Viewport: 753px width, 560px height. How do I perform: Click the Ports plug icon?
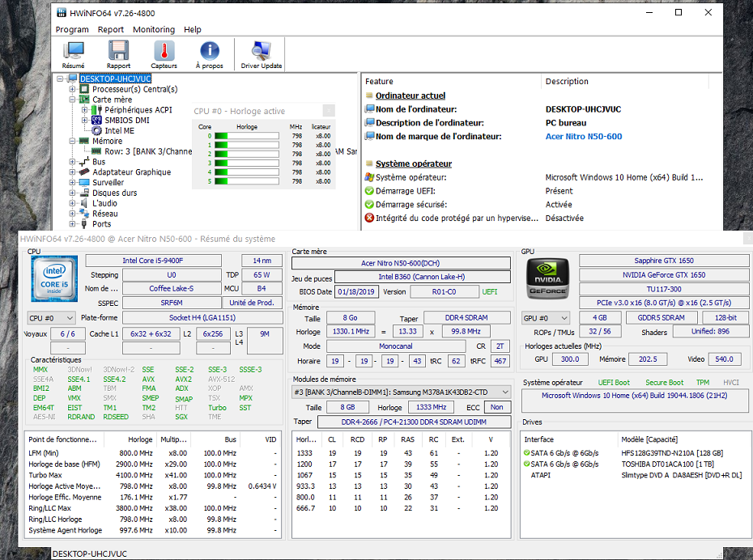[x=84, y=224]
